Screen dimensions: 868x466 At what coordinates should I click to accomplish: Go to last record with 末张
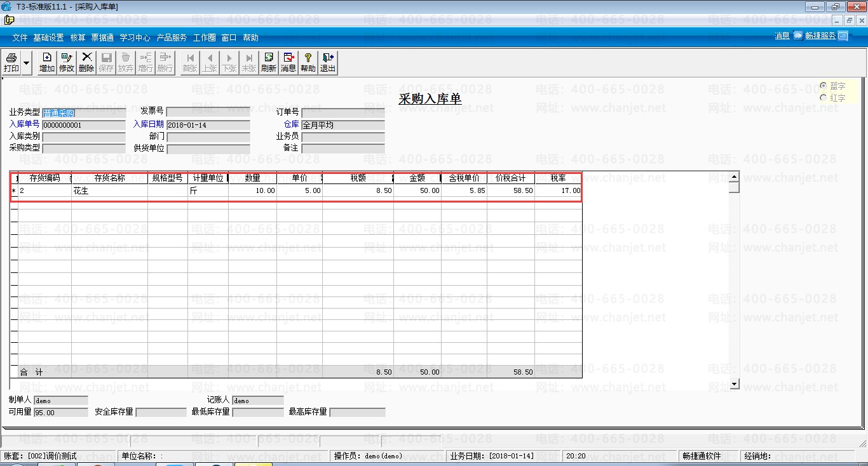(249, 62)
